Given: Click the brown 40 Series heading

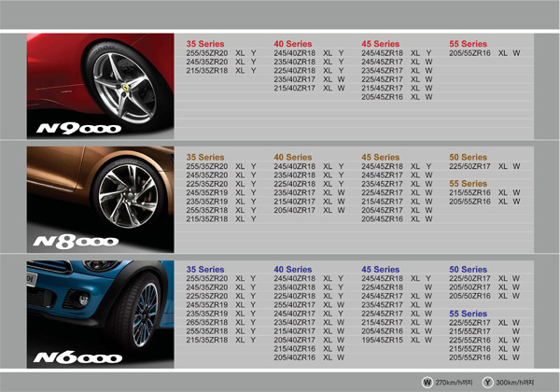Looking at the screenshot, I should click(293, 157).
